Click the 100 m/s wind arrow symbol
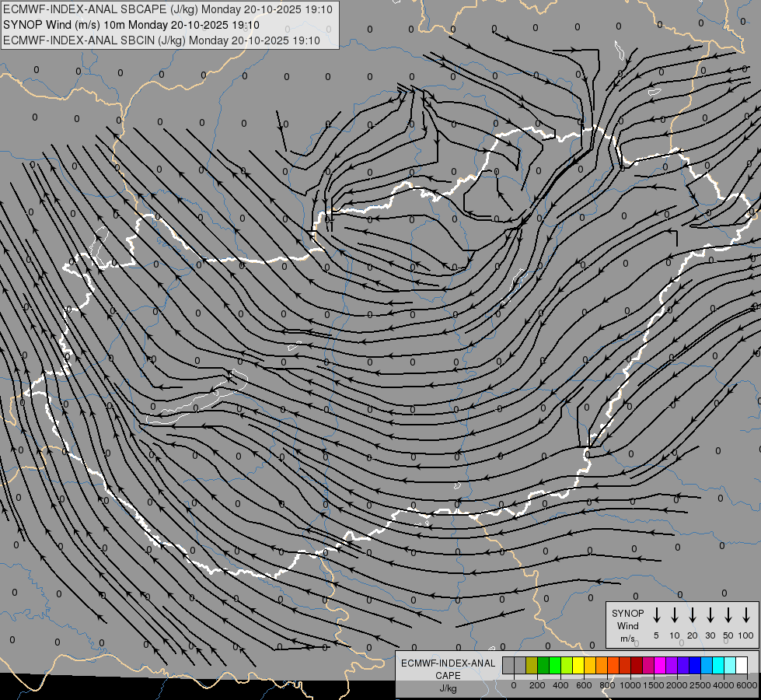The width and height of the screenshot is (761, 700). point(746,615)
